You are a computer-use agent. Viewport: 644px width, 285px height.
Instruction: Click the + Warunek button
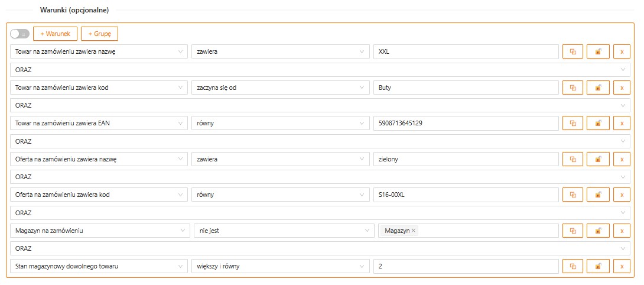[x=55, y=34]
